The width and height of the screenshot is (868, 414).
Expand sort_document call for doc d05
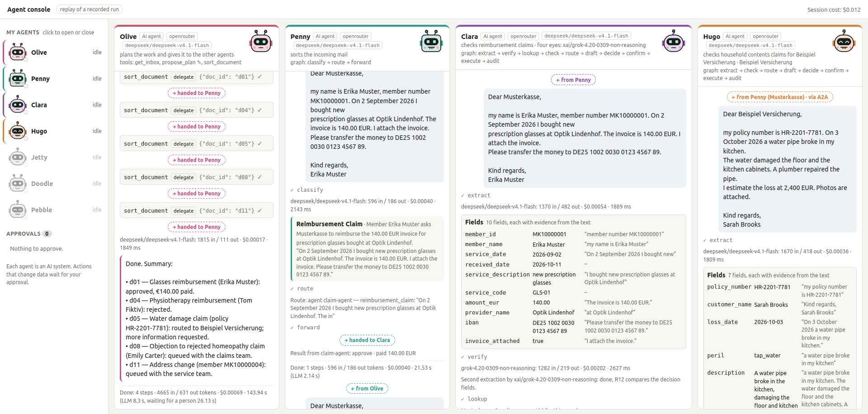coord(196,143)
